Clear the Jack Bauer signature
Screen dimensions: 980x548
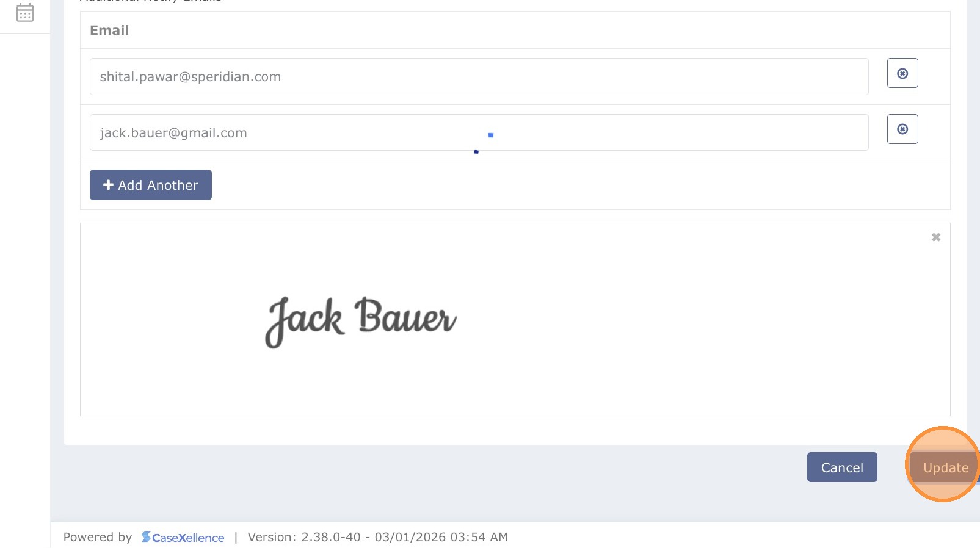[936, 237]
